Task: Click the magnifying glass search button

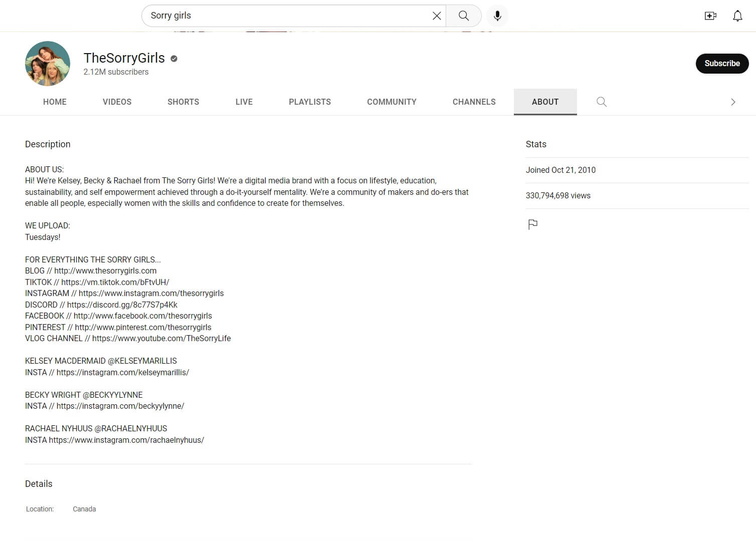Action: point(464,16)
